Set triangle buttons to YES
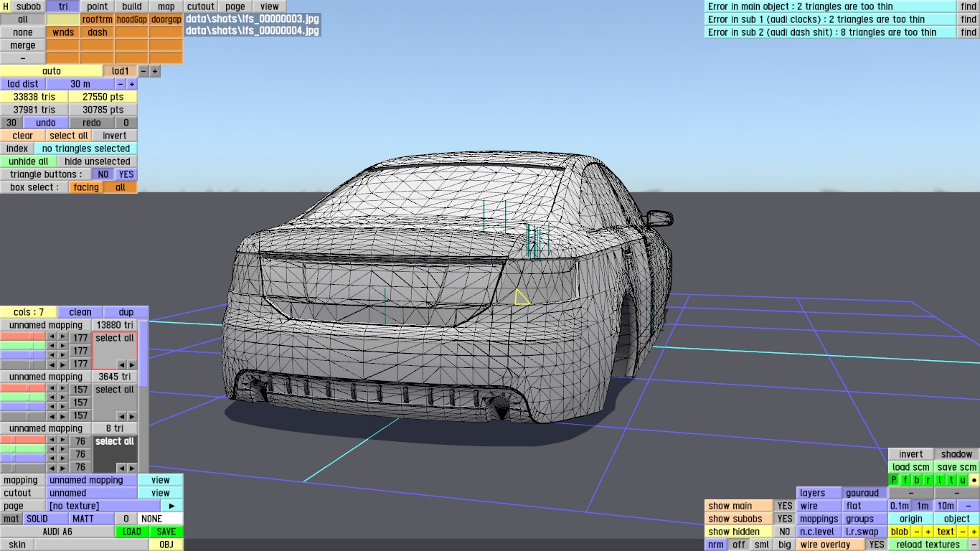Viewport: 980px width, 551px height. pyautogui.click(x=126, y=174)
